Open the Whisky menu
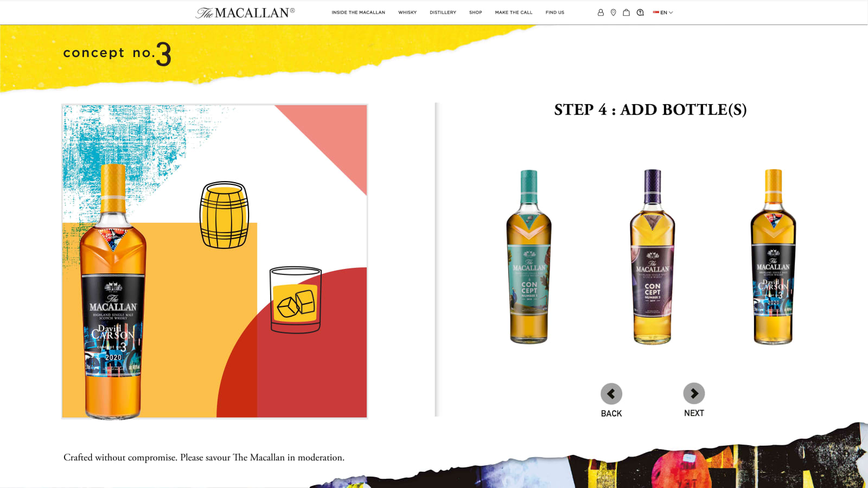The height and width of the screenshot is (488, 868). [x=407, y=12]
